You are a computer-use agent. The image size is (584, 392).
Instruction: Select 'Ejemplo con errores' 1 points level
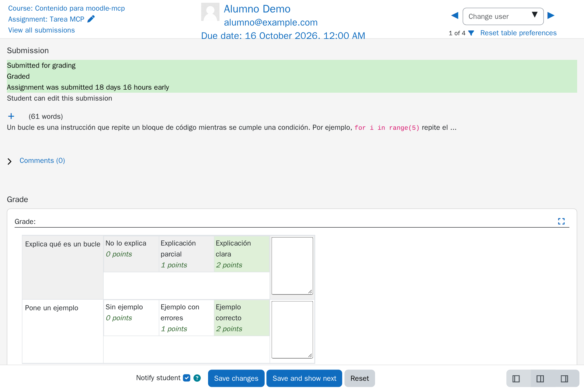tap(186, 318)
